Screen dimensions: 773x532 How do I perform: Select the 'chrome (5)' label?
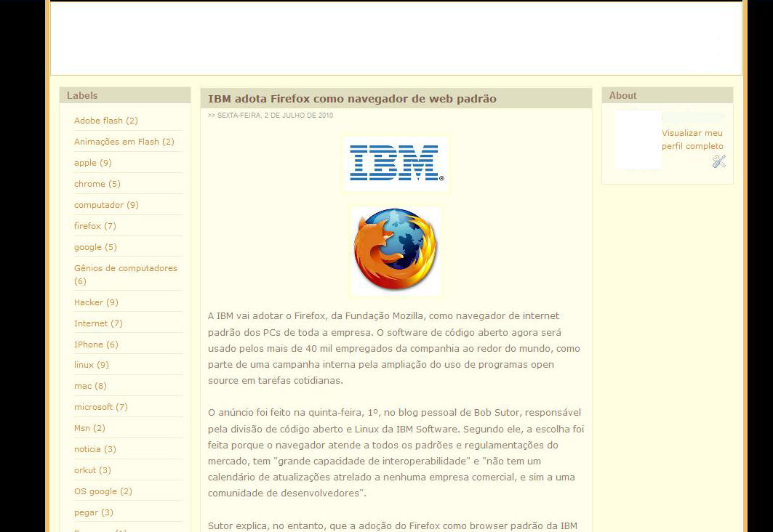tap(97, 184)
